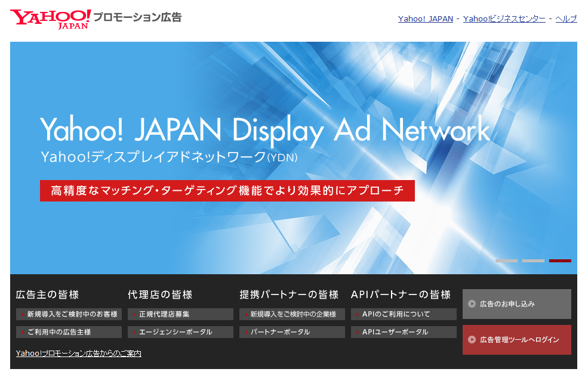Open エージェンシーポータル menu item
This screenshot has width=588, height=375.
[180, 332]
